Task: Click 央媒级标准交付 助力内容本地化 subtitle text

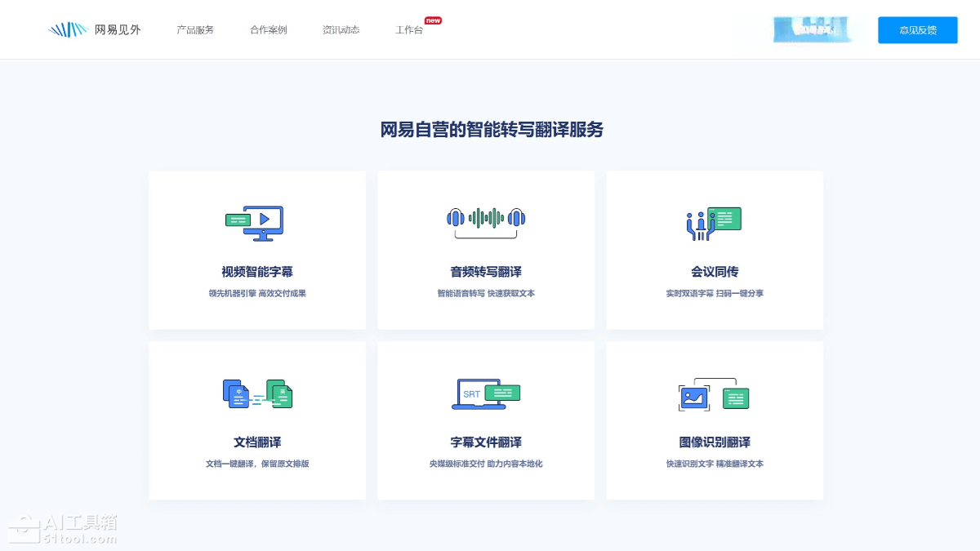Action: (x=486, y=464)
